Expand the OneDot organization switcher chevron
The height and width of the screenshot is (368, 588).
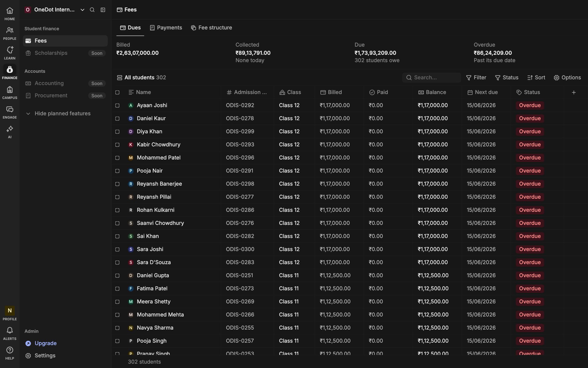[82, 10]
